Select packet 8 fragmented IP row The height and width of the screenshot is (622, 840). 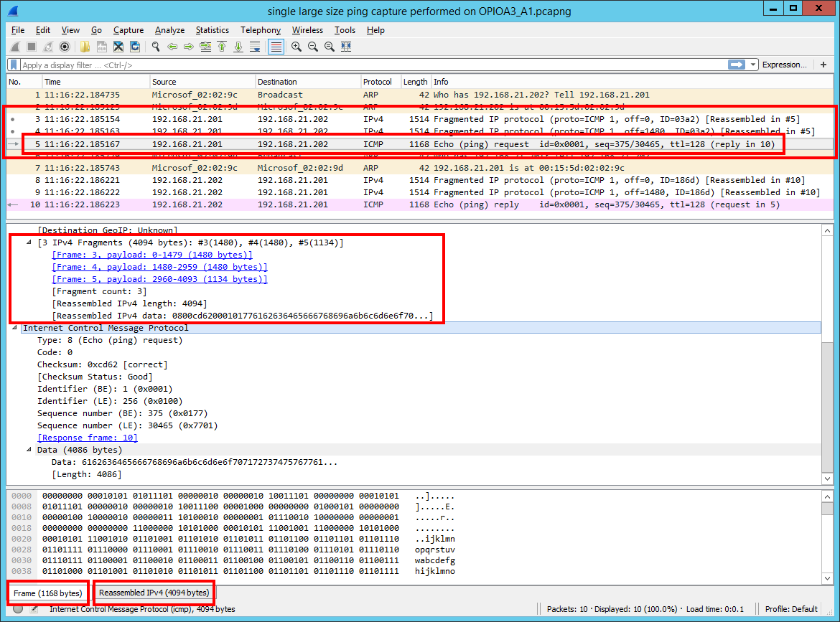[x=420, y=180]
